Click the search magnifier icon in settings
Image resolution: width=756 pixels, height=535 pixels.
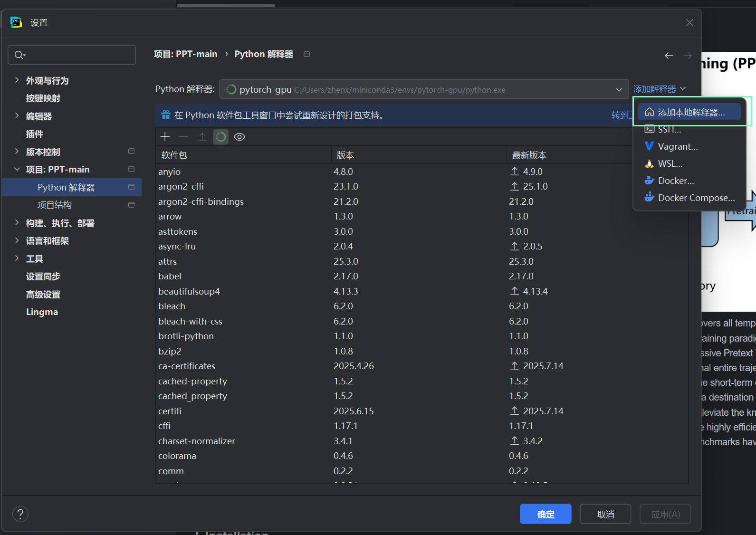click(19, 55)
